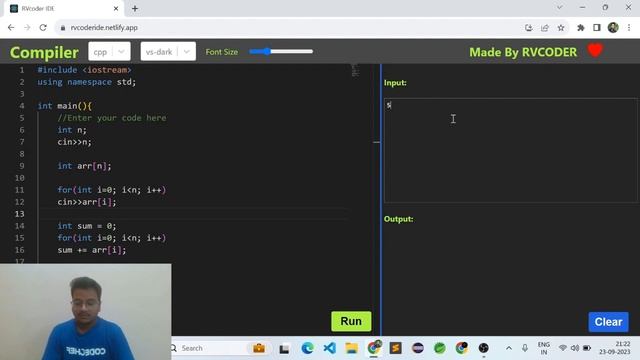The image size is (640, 360).
Task: Click the active Chrome taskbar icon
Action: [373, 348]
